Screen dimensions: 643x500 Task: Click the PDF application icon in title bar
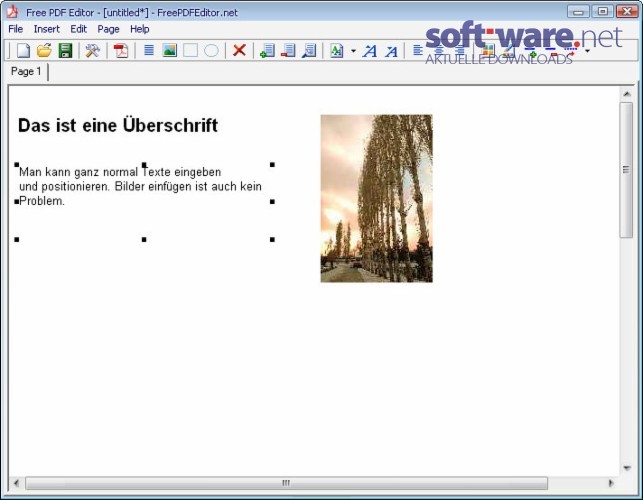coord(12,12)
